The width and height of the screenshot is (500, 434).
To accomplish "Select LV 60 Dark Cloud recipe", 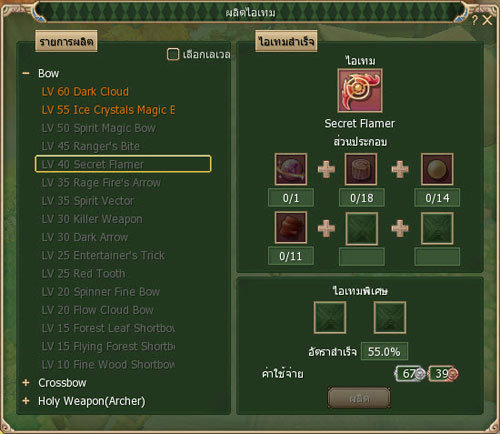I will [x=85, y=92].
